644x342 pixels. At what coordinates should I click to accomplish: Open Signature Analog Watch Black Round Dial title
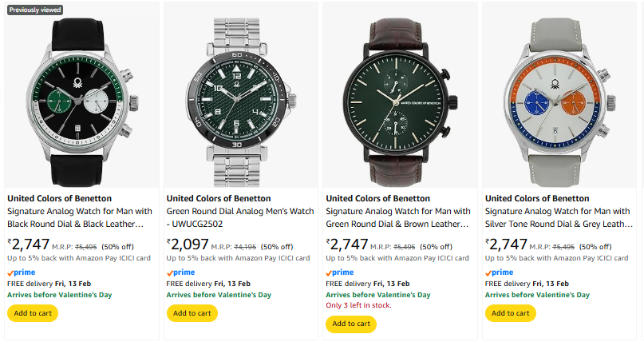click(x=80, y=218)
